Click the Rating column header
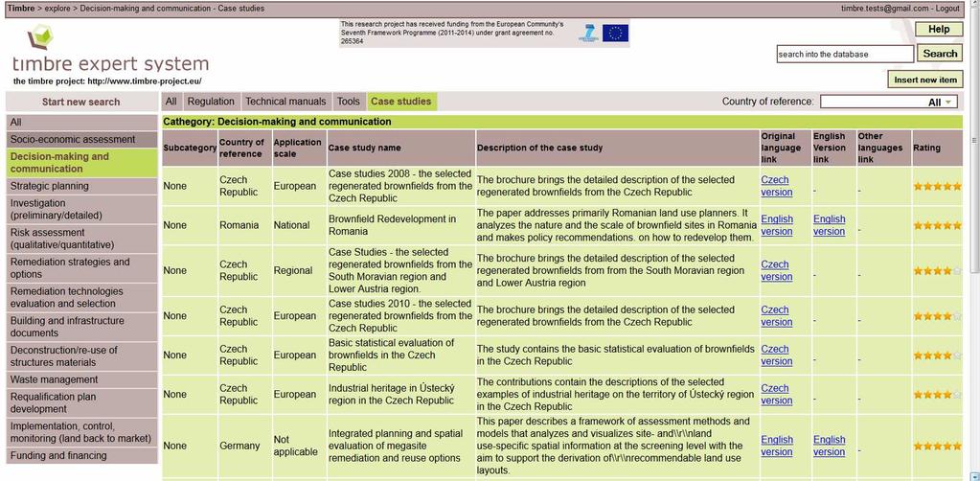980x481 pixels. pyautogui.click(x=938, y=149)
